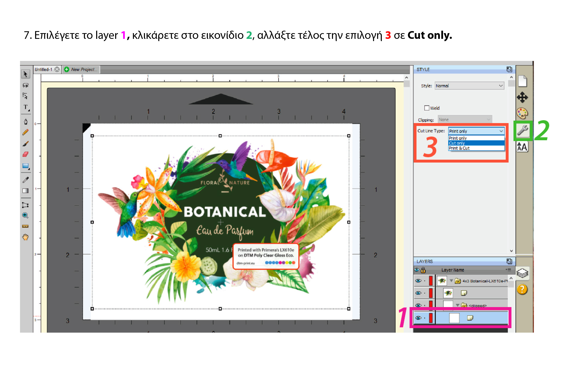Viewport: 588px width, 368px height.
Task: Click the selected layer red color swatch
Action: tap(431, 318)
